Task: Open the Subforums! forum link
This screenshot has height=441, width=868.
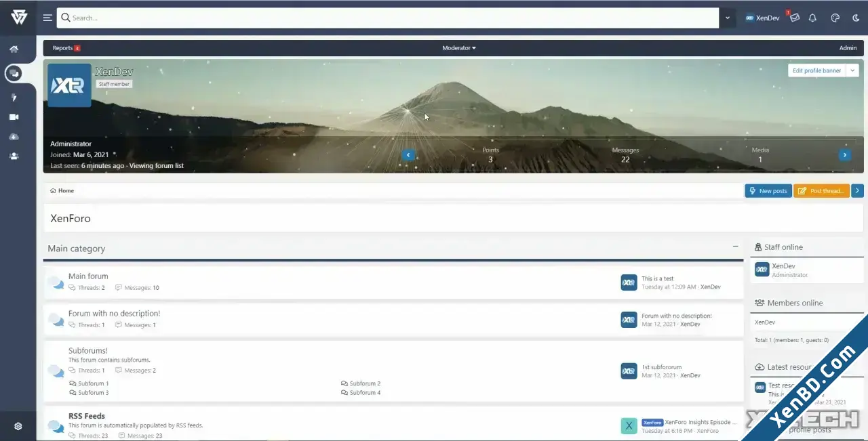Action: coord(88,351)
